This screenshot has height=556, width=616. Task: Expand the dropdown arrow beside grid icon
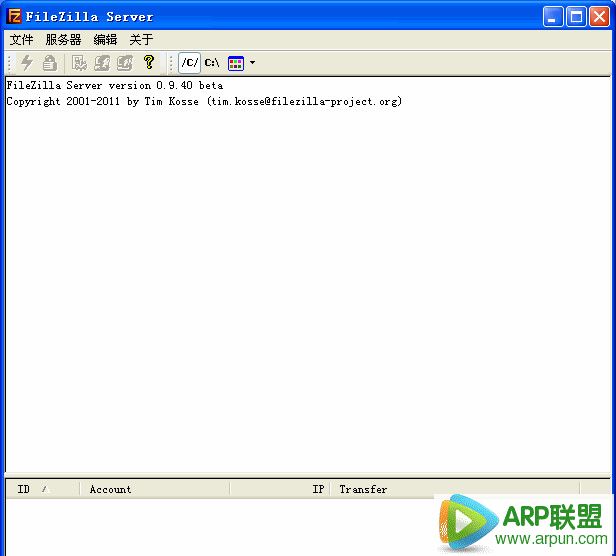coord(252,62)
